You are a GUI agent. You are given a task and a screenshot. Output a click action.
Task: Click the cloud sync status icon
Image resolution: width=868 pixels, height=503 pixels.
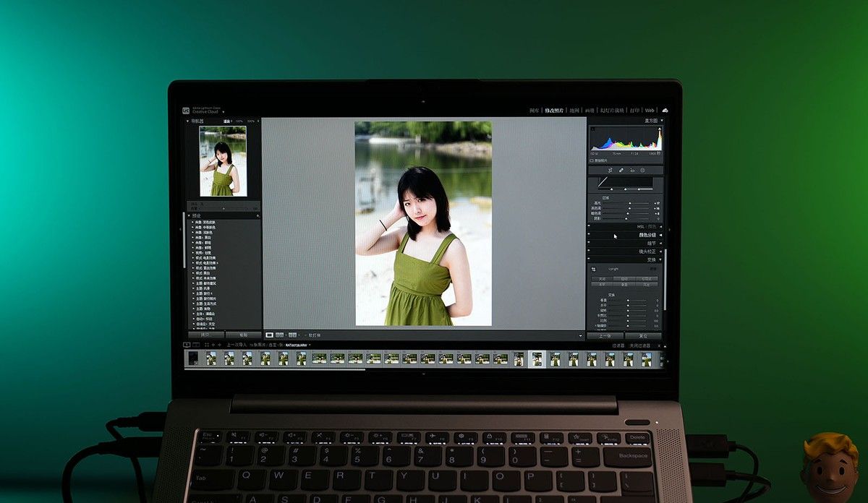(x=665, y=110)
